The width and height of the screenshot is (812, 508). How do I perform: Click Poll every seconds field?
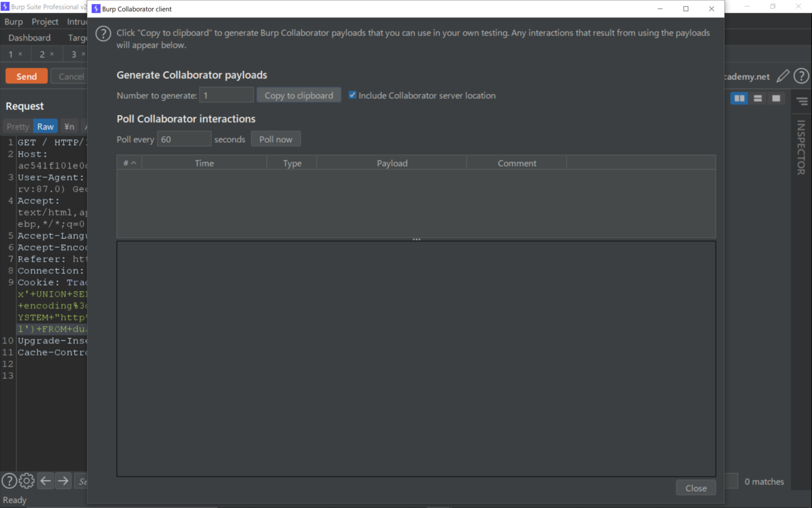click(184, 140)
